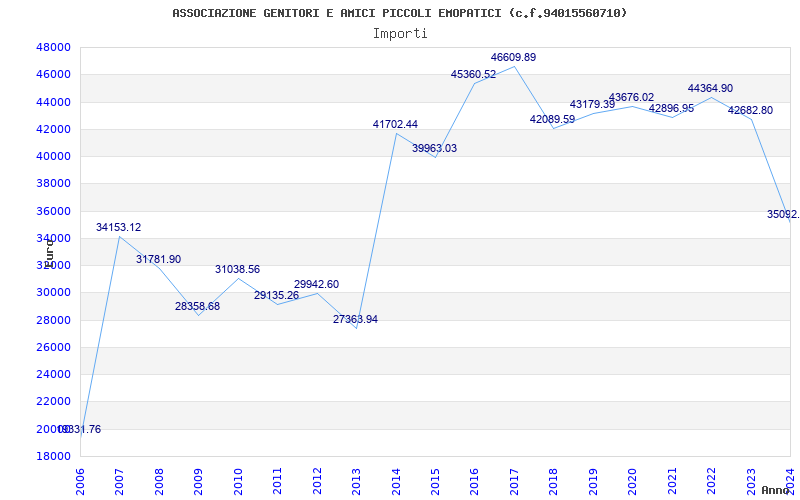
Task: Click the y-axis value 42000
Action: 53,129
